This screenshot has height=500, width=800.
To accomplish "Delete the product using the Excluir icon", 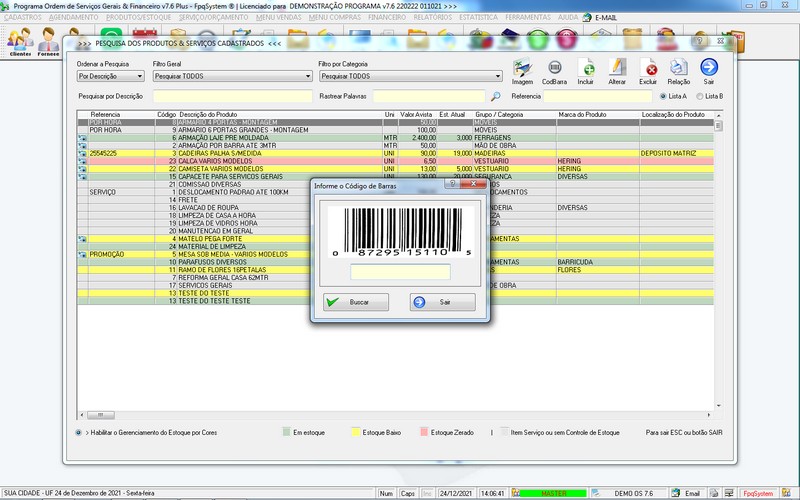I will click(648, 69).
